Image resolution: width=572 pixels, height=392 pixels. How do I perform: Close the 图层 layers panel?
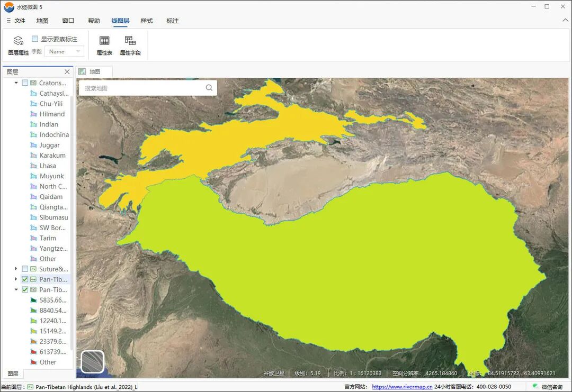coord(67,72)
